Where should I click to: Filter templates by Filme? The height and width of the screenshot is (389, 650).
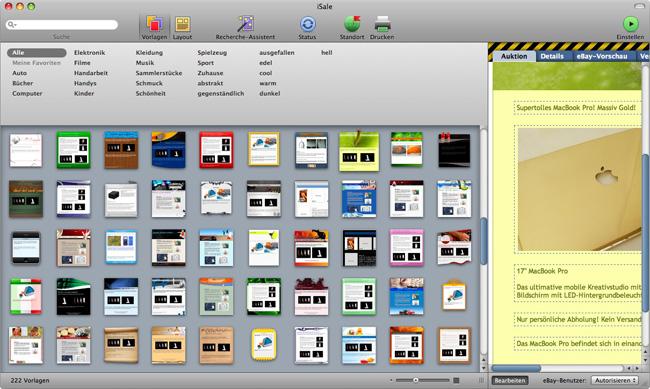coord(82,63)
